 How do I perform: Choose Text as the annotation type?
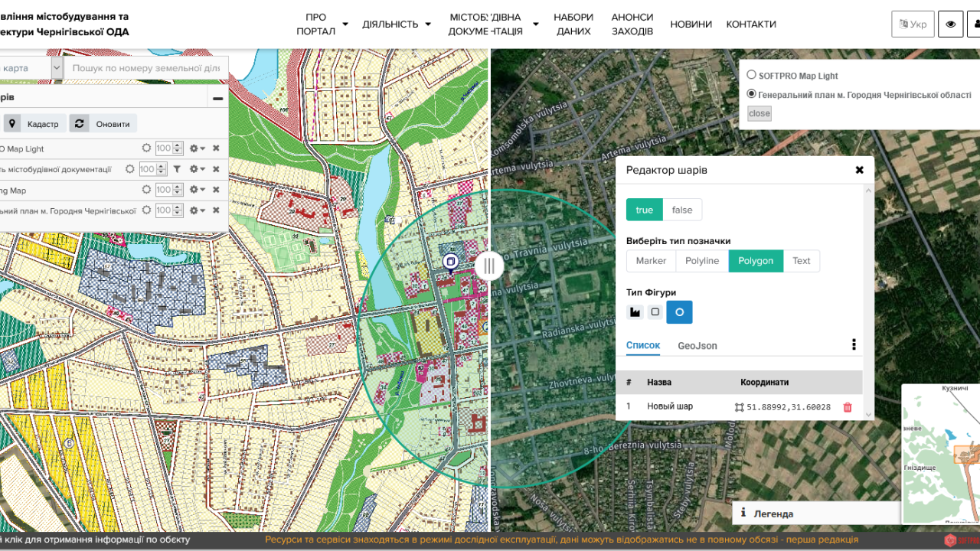[x=802, y=261]
